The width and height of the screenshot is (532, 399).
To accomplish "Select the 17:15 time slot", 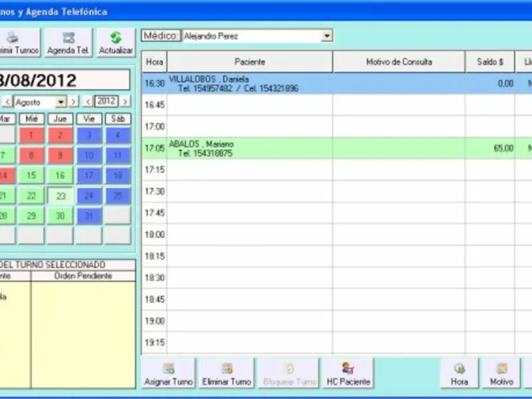I will tap(337, 170).
